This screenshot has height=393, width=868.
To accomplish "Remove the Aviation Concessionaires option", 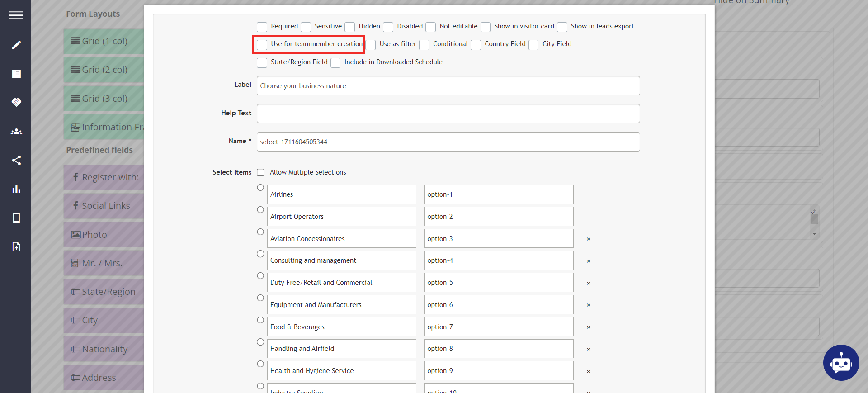I will tap(588, 239).
